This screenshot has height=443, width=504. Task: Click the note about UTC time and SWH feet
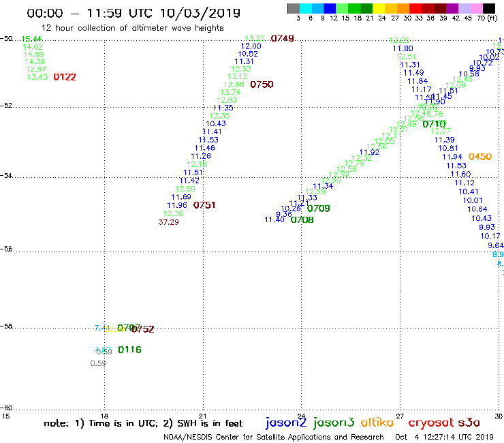click(x=143, y=423)
